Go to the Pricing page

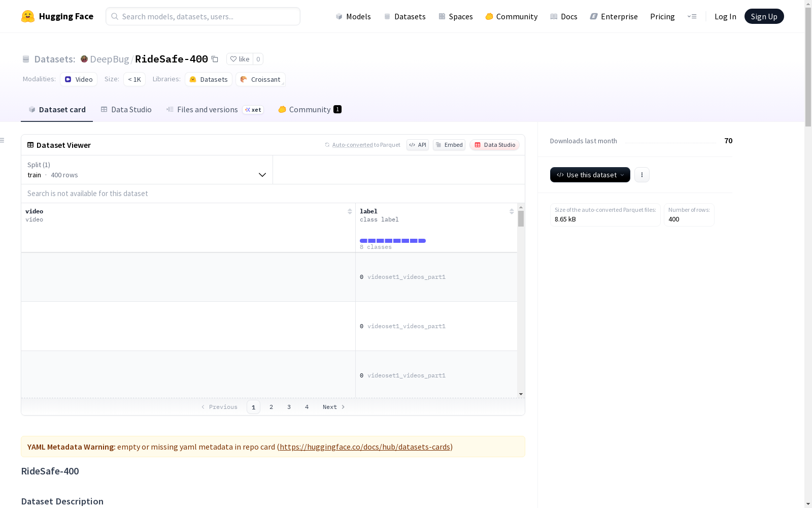coord(662,16)
